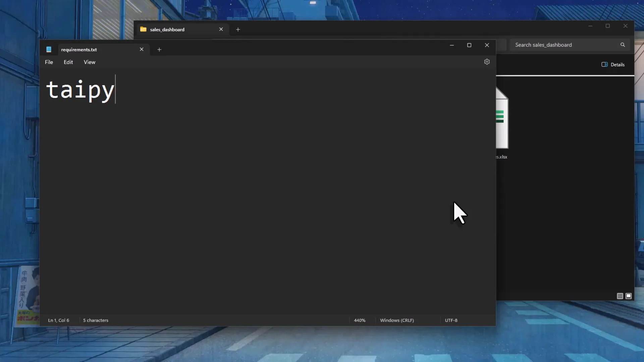Screen dimensions: 644x362
Task: Open the View menu in Notepad
Action: tap(89, 62)
